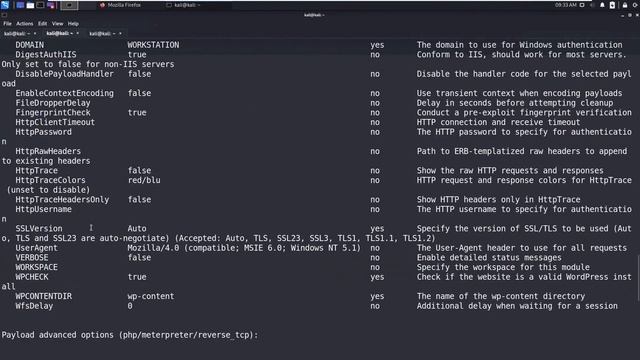Click the Mozilla/4.0 user agent value
Viewport: 640px width, 360px height.
point(244,248)
